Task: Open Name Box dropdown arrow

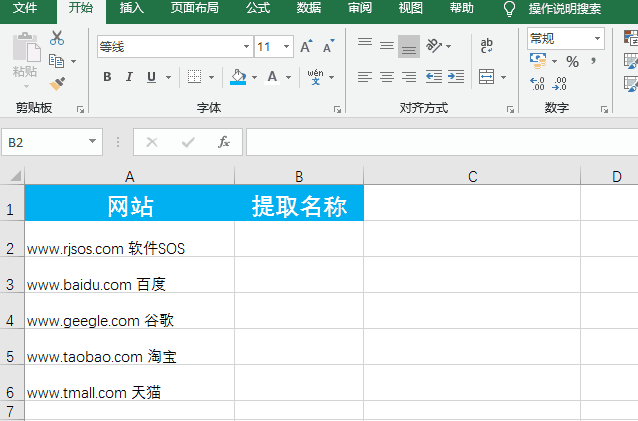Action: pos(92,141)
